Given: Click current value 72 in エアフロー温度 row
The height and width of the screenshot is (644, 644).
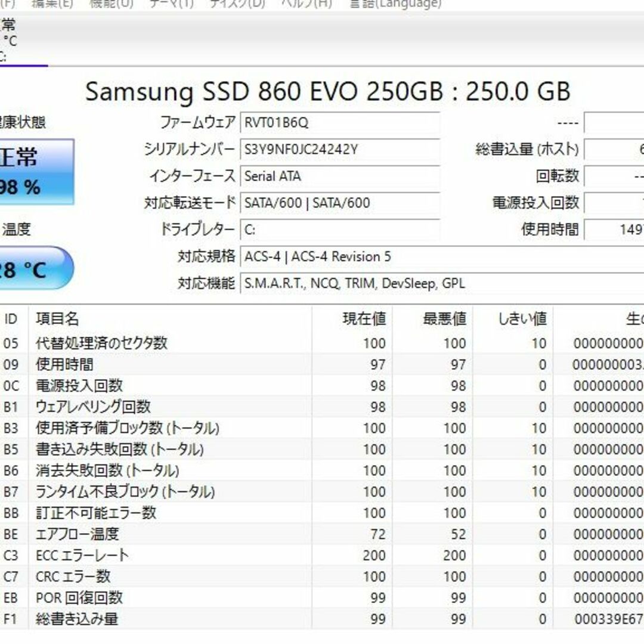Looking at the screenshot, I should coord(378,534).
